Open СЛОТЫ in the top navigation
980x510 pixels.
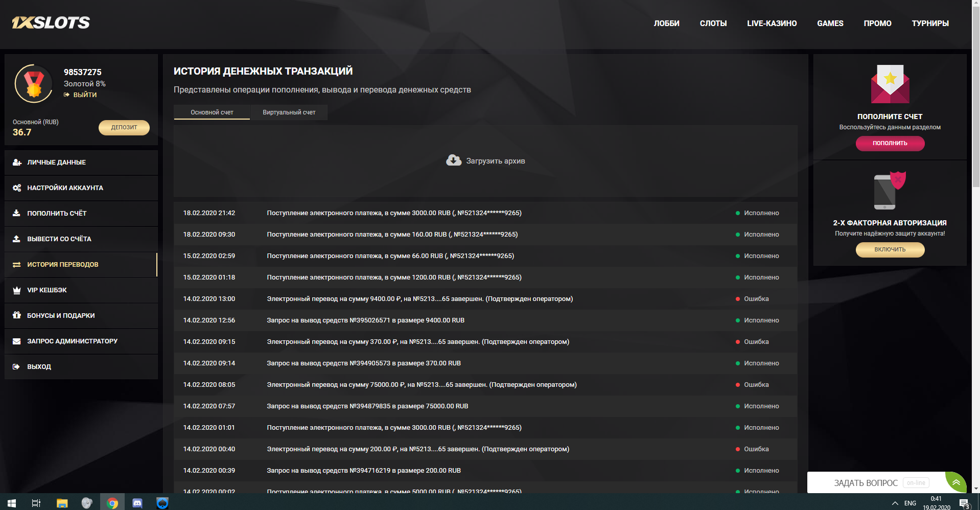coord(713,24)
